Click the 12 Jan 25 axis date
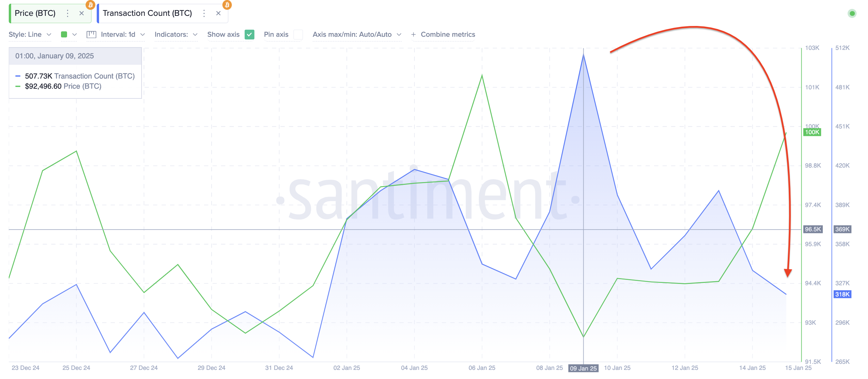 [685, 368]
